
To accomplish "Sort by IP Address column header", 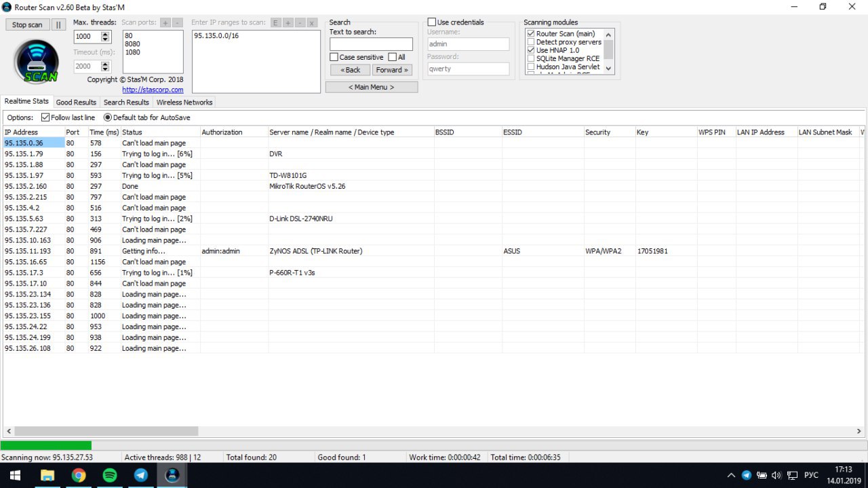I will (x=33, y=132).
